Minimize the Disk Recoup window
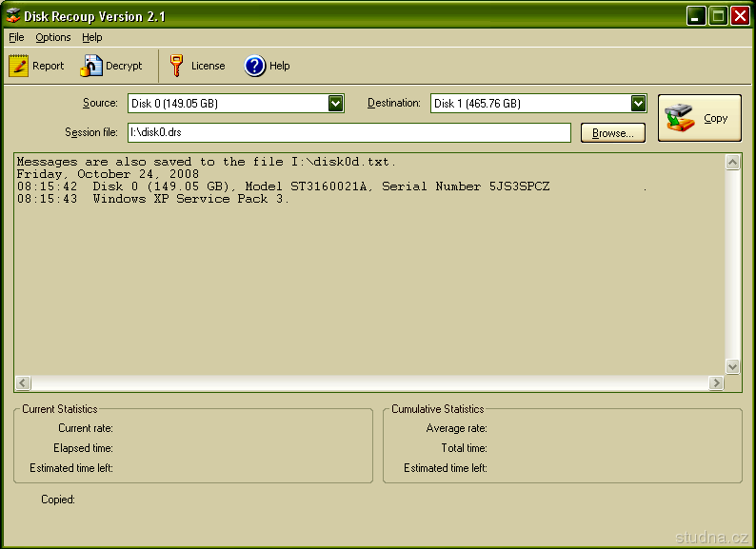 tap(696, 15)
